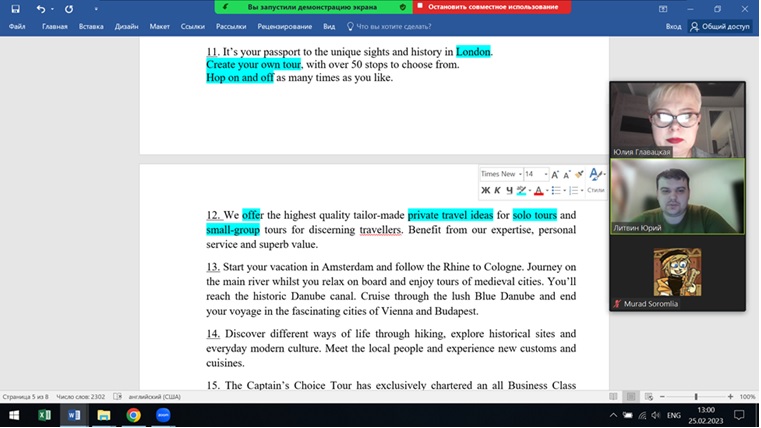Click the zoom slider handle
The image size is (761, 428).
[696, 396]
